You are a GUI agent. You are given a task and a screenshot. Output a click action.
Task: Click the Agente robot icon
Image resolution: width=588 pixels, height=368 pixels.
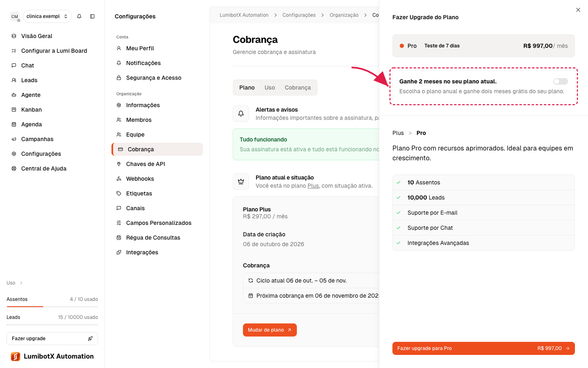click(x=14, y=95)
